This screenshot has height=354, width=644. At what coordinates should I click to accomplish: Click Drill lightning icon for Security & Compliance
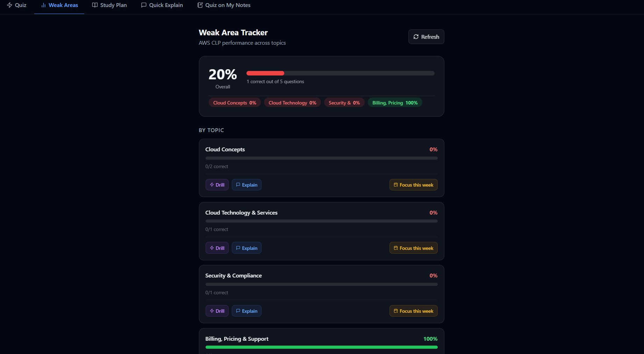coord(212,311)
